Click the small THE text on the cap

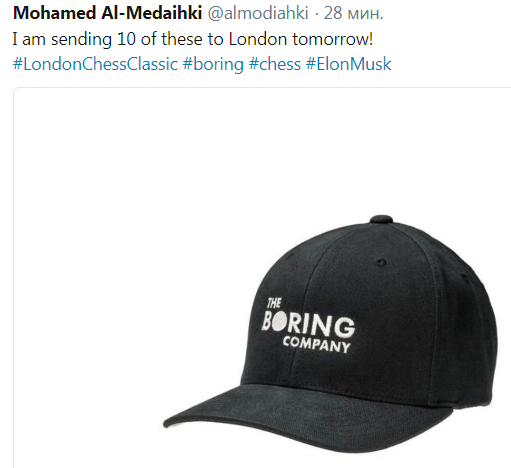[x=274, y=303]
